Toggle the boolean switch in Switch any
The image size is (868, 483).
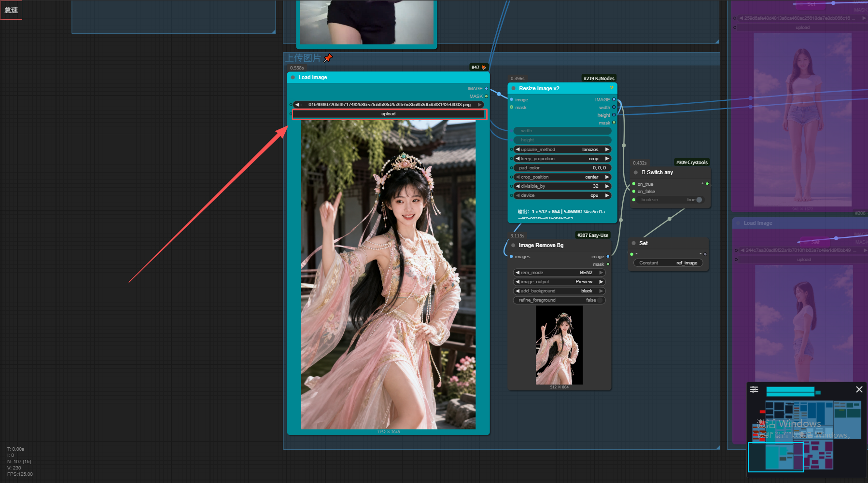pyautogui.click(x=699, y=200)
